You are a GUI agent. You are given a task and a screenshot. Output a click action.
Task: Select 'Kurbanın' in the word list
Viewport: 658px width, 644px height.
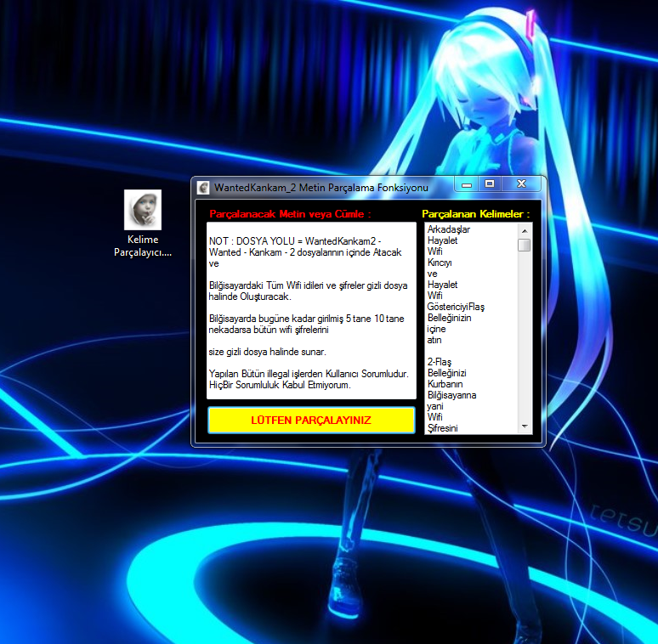445,384
